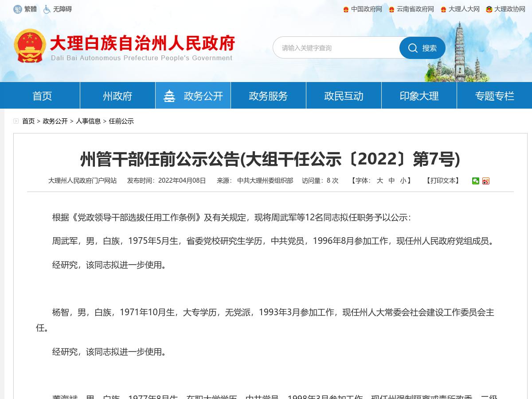Click the magnifier icon on the 搜索 button
Viewport: 532px width, 399px height.
413,48
